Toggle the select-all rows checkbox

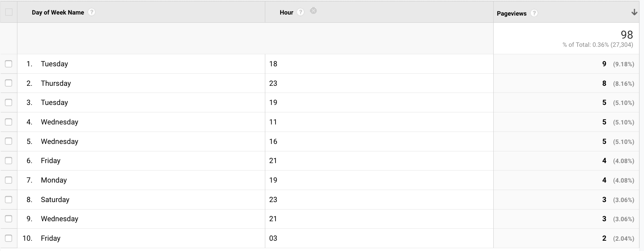coord(9,12)
